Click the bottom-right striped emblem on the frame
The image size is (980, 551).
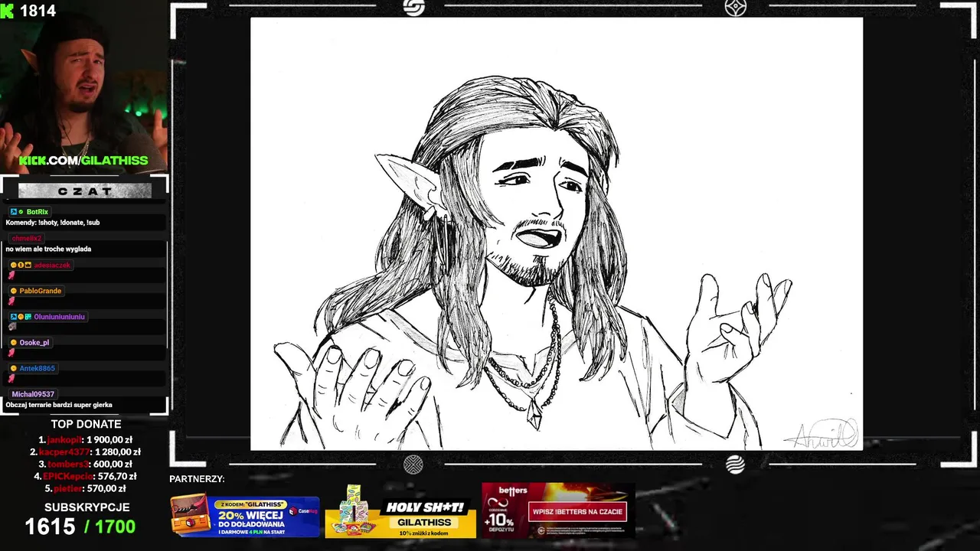coord(735,465)
